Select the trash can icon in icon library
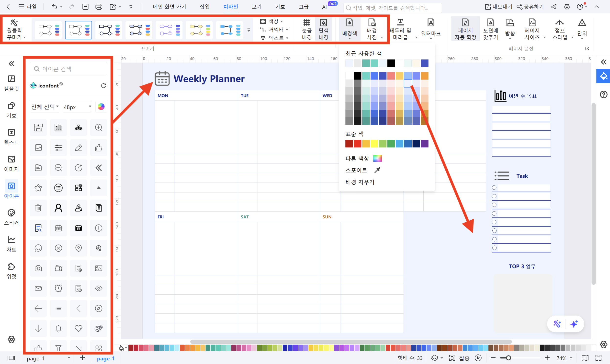 (38, 208)
